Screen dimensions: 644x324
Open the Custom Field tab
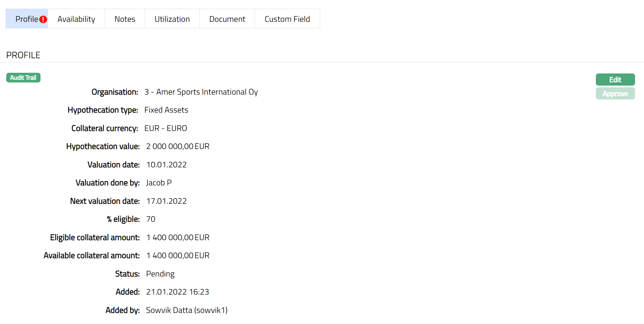coord(287,19)
